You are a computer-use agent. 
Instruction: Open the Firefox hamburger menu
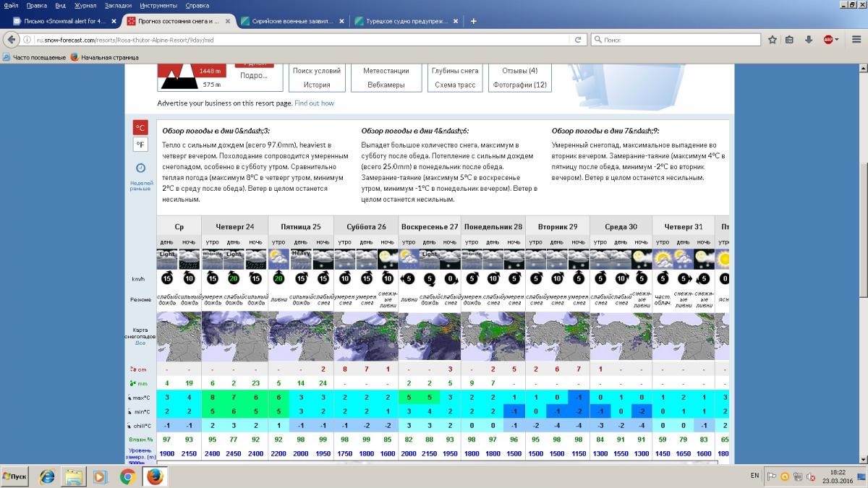pos(856,40)
